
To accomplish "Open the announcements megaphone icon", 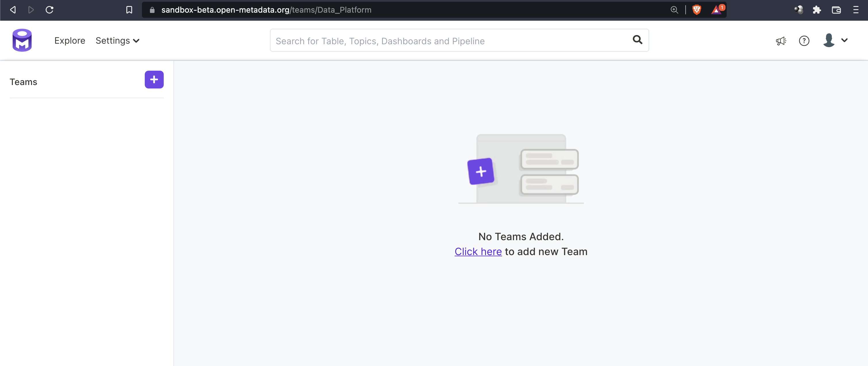I will 782,41.
